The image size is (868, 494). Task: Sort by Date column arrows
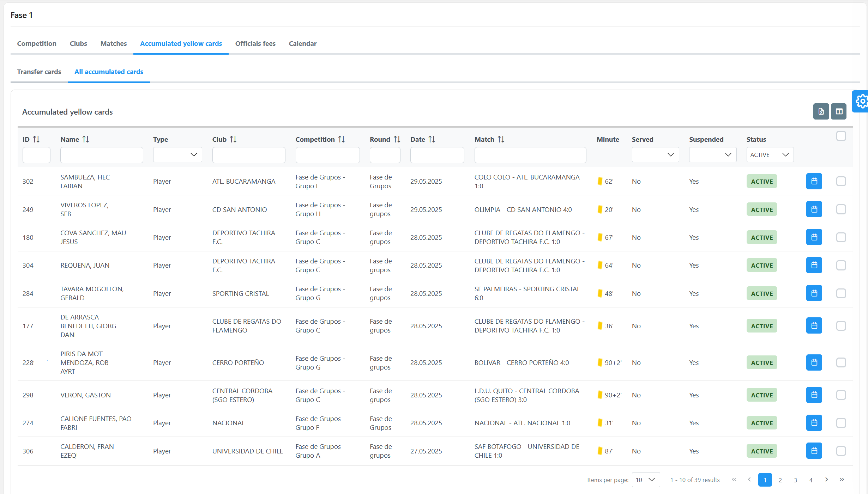click(432, 139)
